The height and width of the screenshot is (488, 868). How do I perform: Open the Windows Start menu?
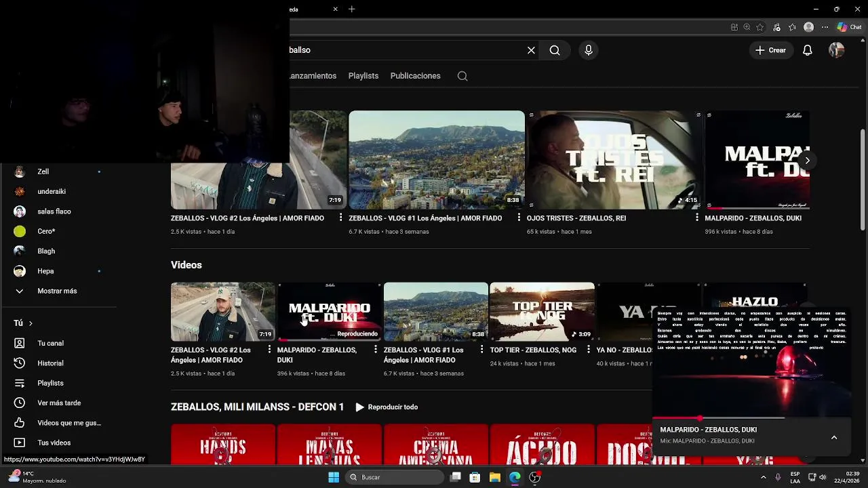coord(334,477)
